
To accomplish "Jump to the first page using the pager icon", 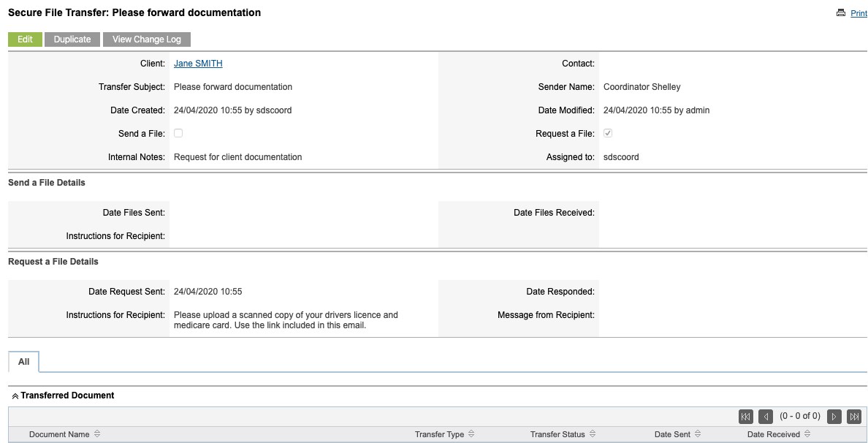I will pyautogui.click(x=745, y=416).
